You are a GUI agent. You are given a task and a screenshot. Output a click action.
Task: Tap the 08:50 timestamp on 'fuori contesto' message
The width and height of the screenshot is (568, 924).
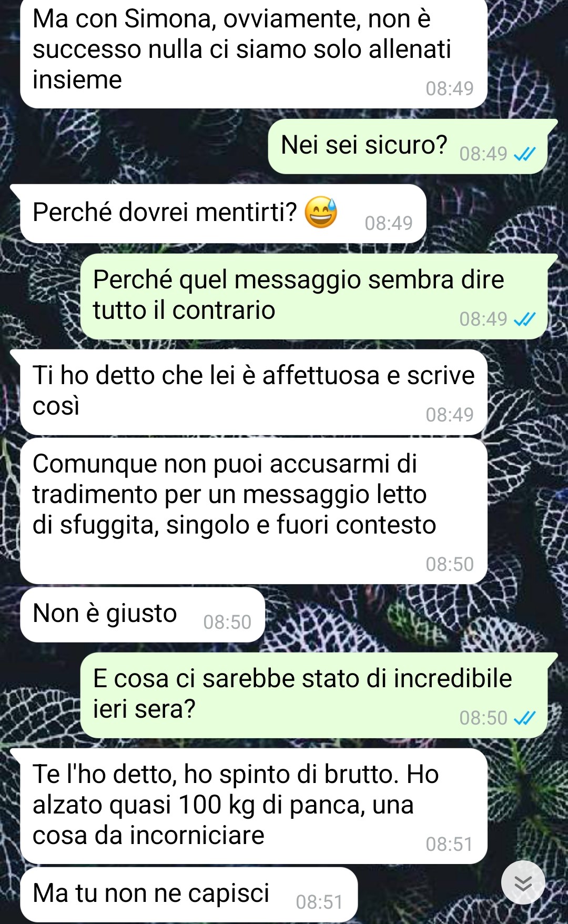point(450,564)
